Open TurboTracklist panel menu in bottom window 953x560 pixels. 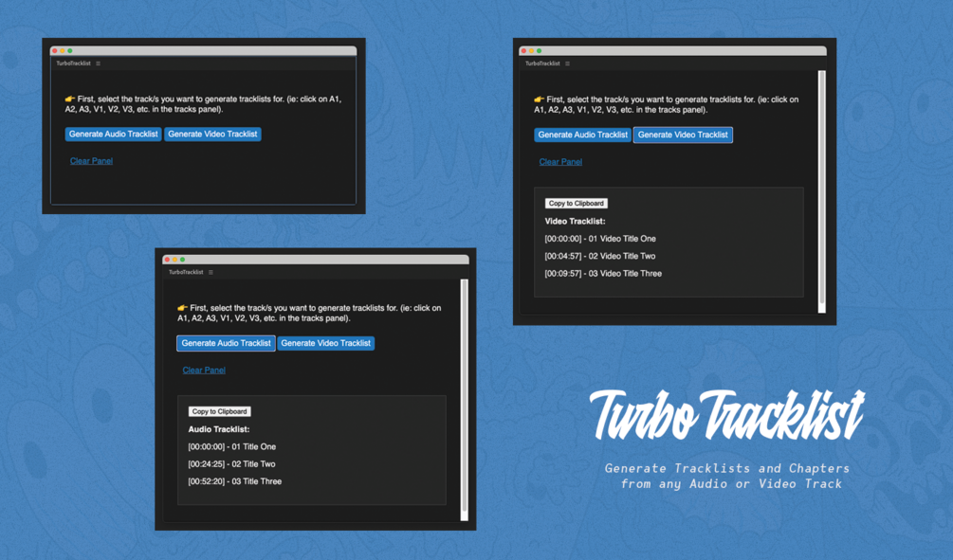click(211, 272)
